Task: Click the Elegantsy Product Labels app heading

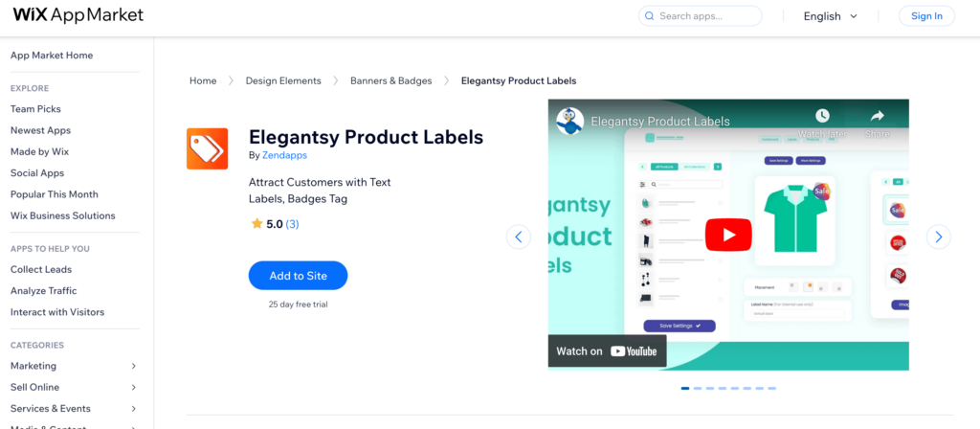Action: pos(367,137)
